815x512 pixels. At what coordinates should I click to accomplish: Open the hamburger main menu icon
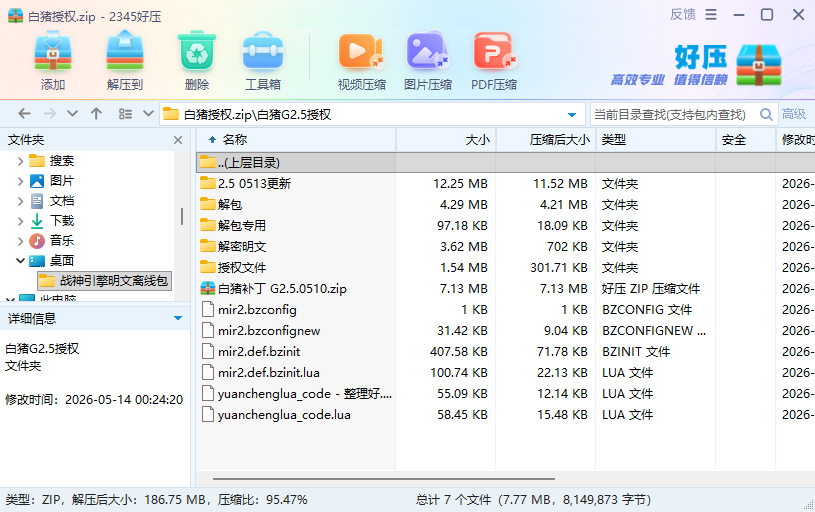[x=711, y=15]
